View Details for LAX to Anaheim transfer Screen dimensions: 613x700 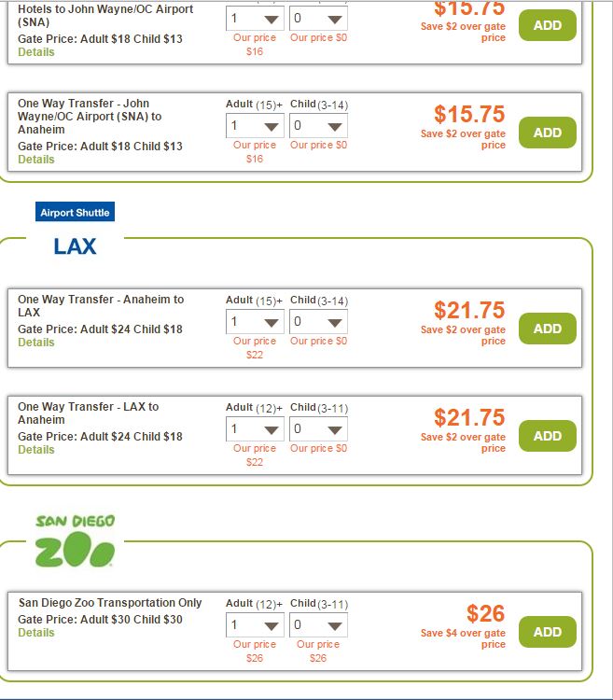click(36, 450)
